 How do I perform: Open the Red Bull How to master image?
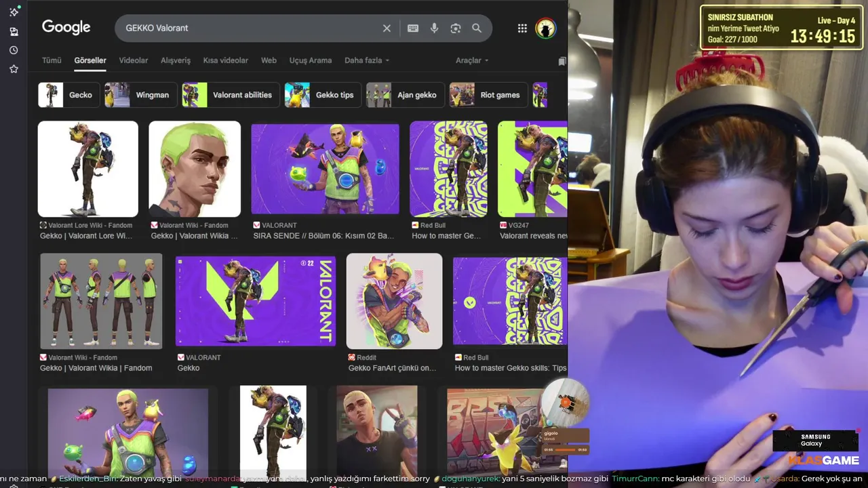[448, 169]
